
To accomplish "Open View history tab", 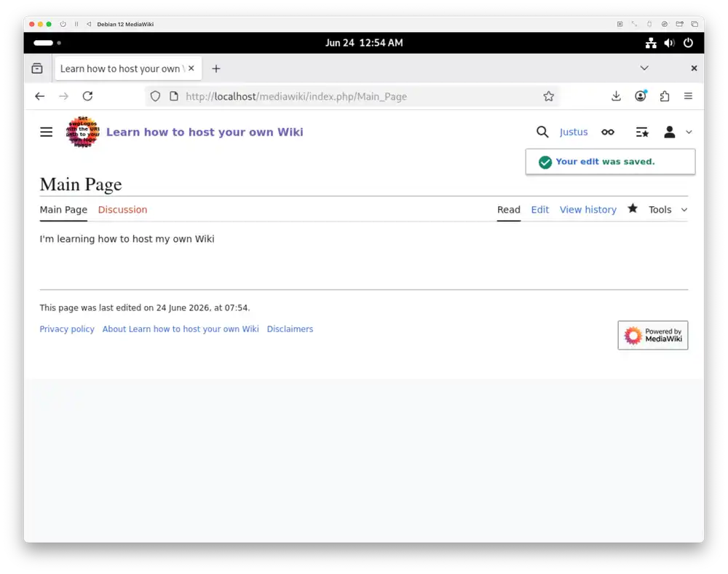I will click(587, 210).
